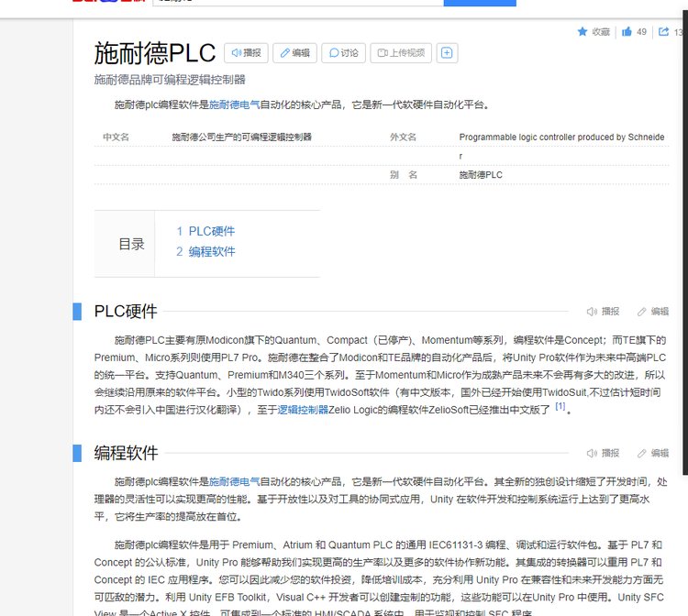The width and height of the screenshot is (688, 616).
Task: Play 播报 audio for the PLC硬件 section
Action: point(604,312)
